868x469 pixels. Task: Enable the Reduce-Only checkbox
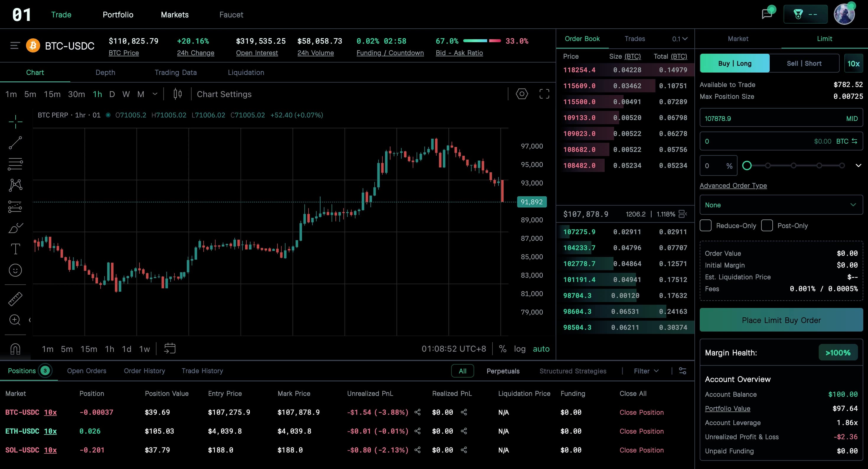click(x=706, y=226)
